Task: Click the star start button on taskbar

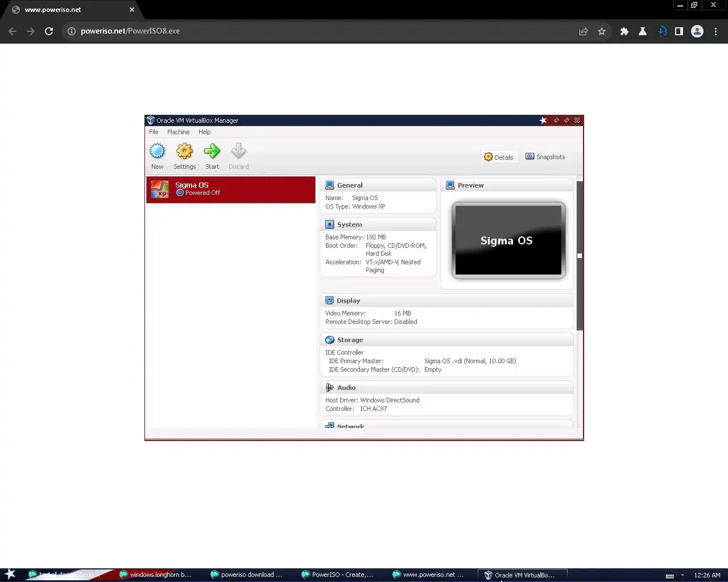Action: pos(10,574)
